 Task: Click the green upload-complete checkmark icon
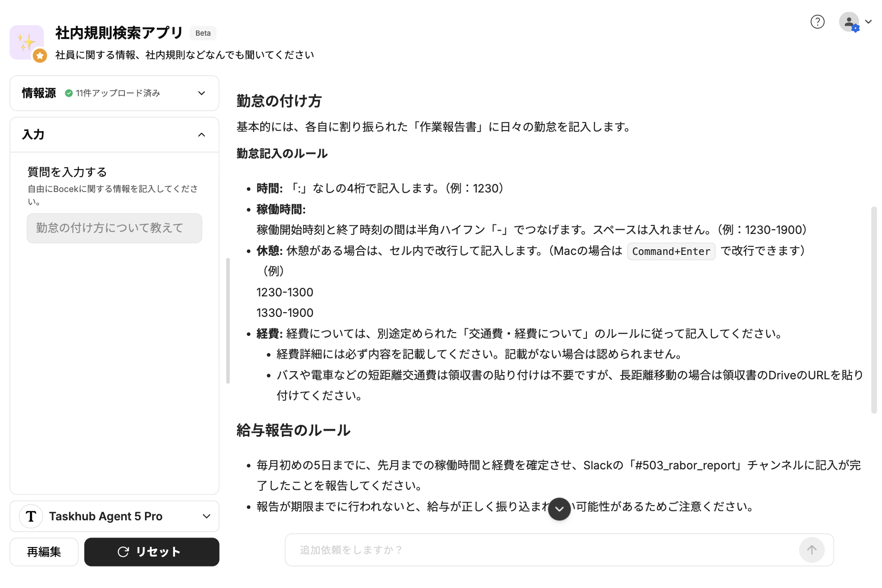point(69,93)
